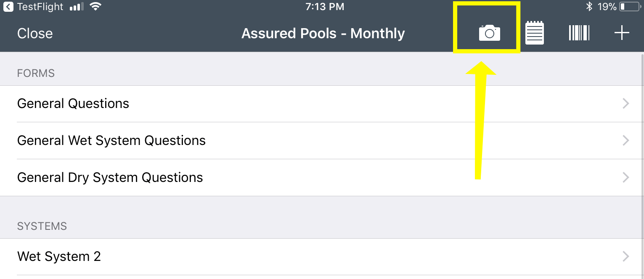Select the FORMS section header
The image size is (644, 279).
click(x=36, y=73)
